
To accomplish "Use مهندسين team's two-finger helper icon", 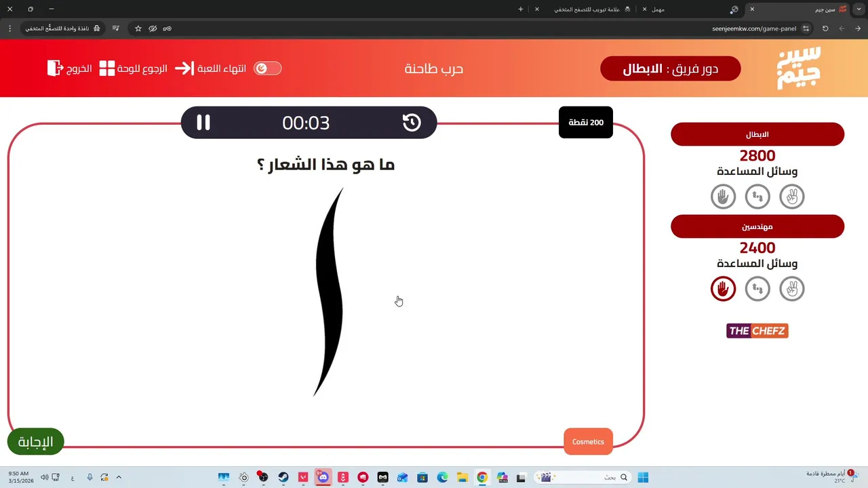I will pyautogui.click(x=791, y=289).
